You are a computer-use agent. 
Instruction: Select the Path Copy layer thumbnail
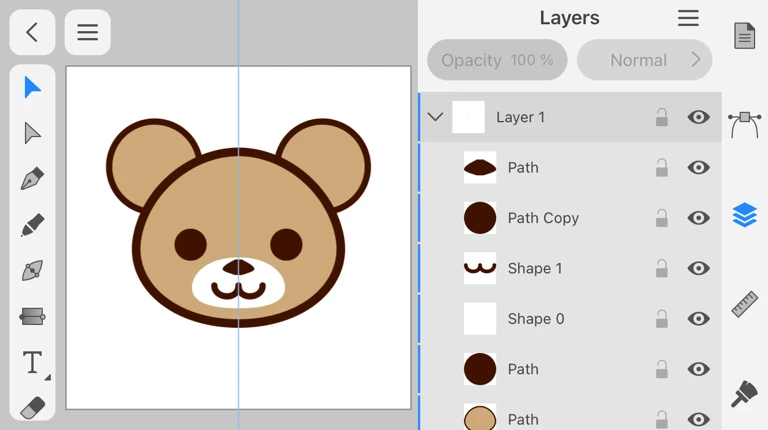tap(480, 218)
